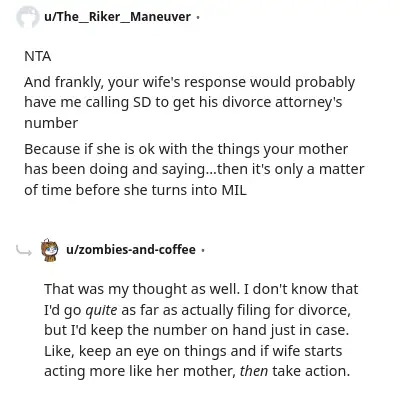400x407 pixels.
Task: Click the zombies-and-coffee avatar image
Action: tap(49, 250)
